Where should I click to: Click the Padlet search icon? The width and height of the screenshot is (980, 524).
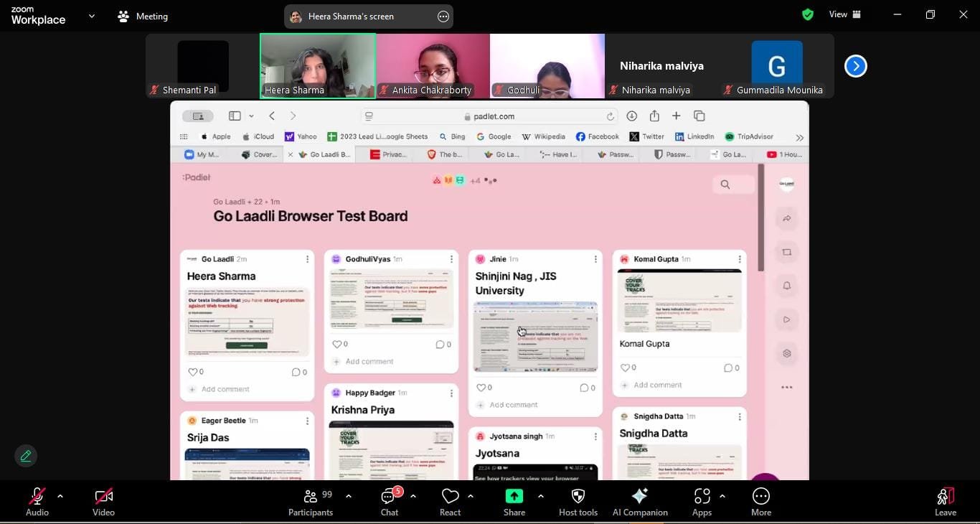pyautogui.click(x=725, y=184)
